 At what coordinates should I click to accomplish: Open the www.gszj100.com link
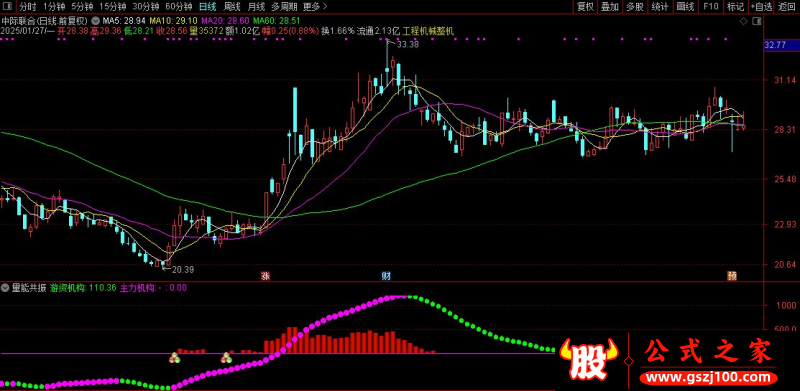tap(709, 378)
